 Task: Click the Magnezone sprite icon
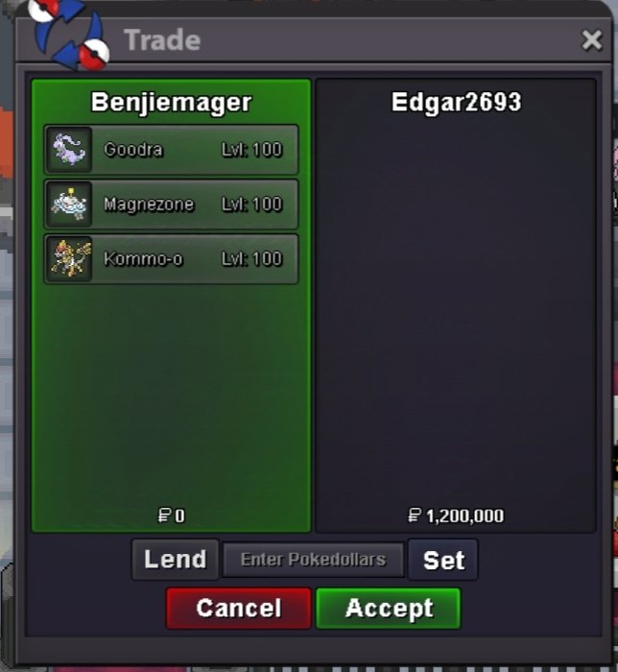coord(69,204)
